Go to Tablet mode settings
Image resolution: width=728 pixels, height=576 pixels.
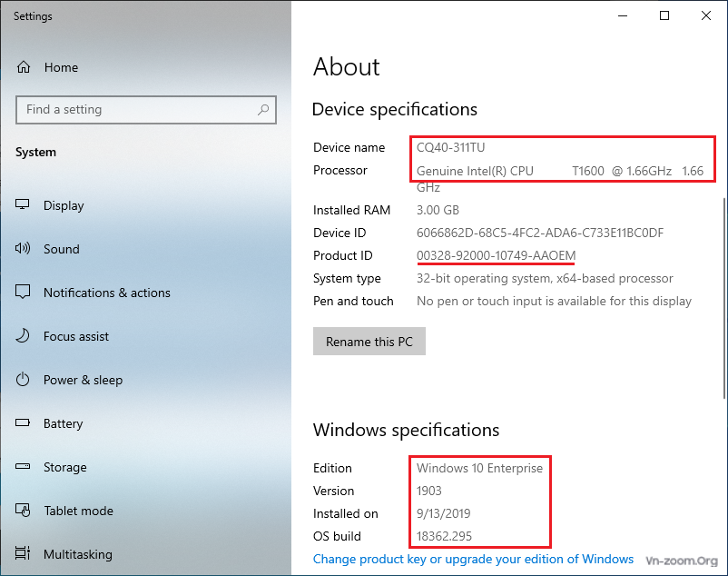click(78, 511)
